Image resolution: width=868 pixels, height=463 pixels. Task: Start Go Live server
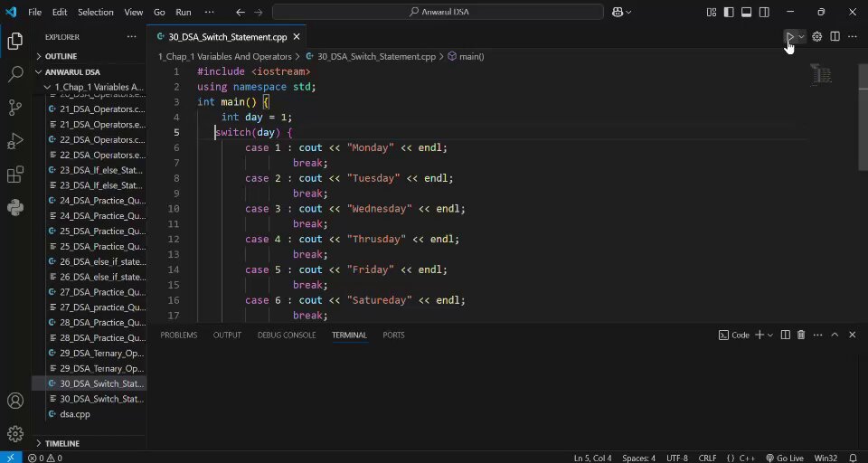785,458
